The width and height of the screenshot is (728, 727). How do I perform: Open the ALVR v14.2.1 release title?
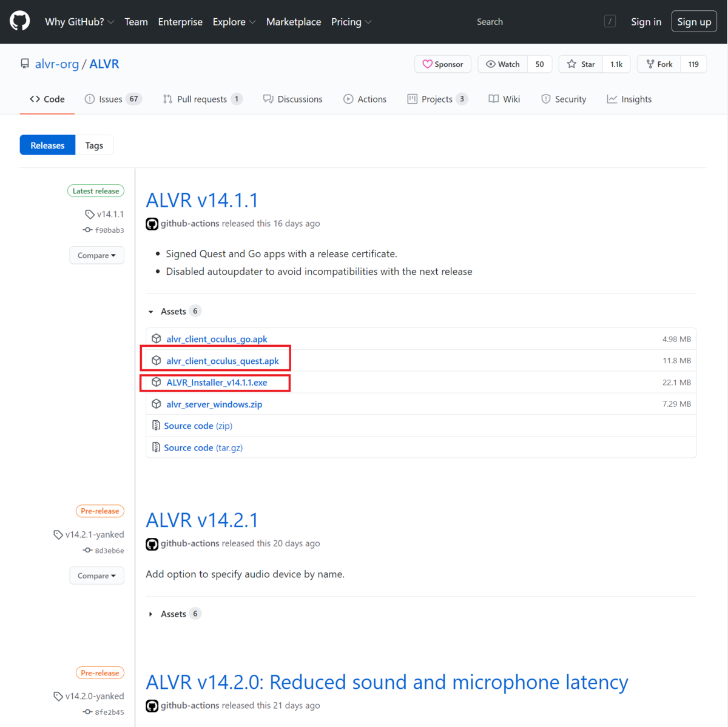(x=202, y=520)
